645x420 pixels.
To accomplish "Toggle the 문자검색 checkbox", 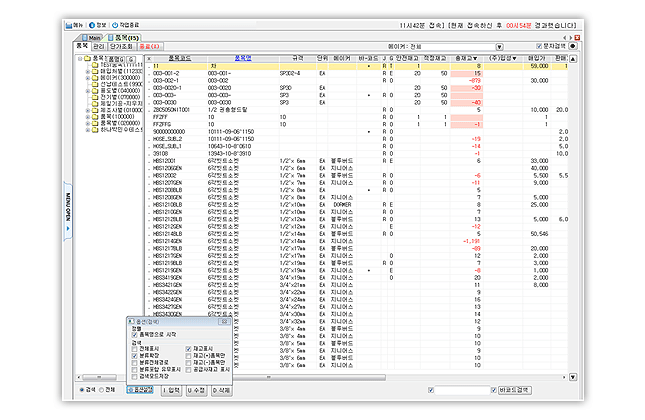I will [539, 46].
